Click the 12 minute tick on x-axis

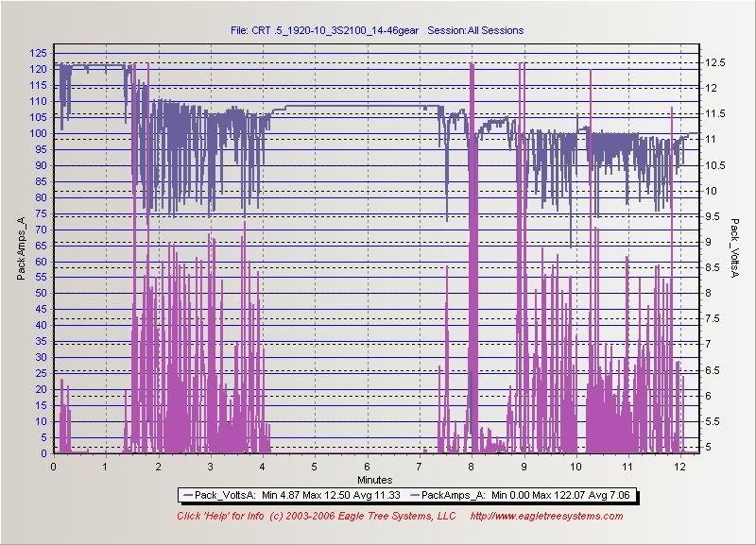point(679,467)
